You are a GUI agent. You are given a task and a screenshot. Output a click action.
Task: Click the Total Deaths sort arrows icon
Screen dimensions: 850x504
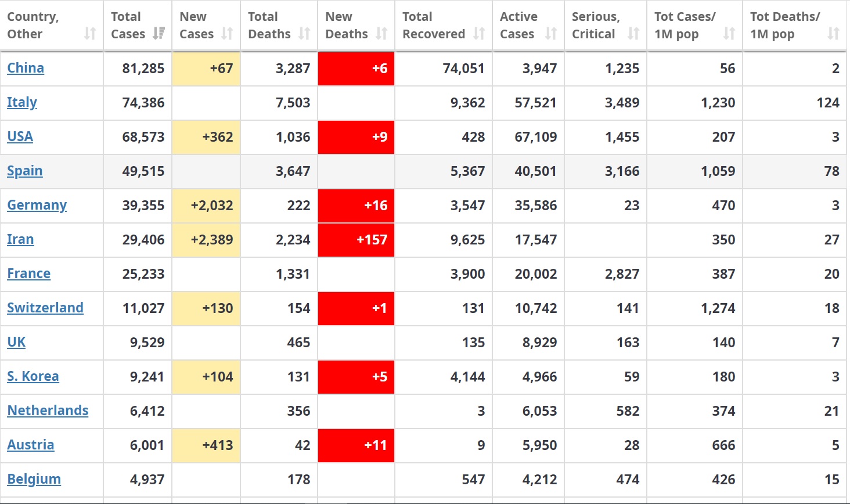(x=304, y=34)
